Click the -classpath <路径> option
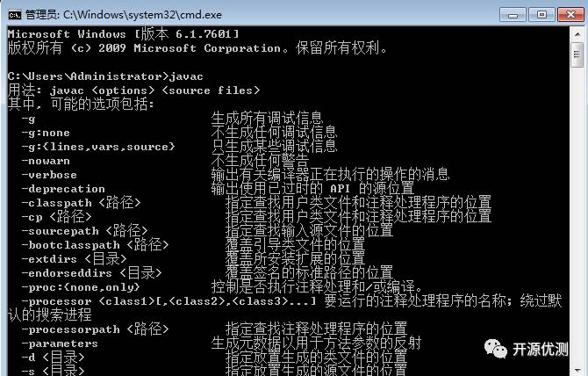The height and width of the screenshot is (376, 588). tap(81, 203)
